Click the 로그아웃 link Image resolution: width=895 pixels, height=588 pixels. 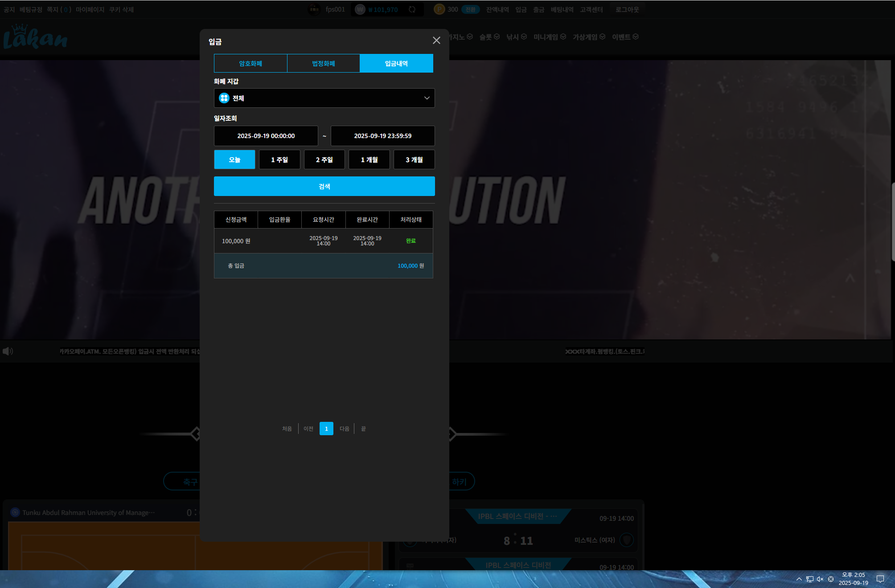point(627,9)
